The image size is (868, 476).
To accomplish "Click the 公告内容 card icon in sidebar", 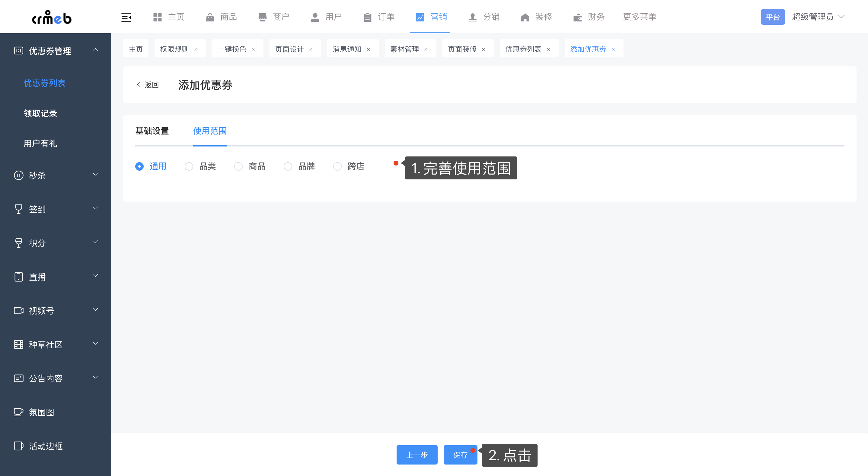I will click(18, 378).
